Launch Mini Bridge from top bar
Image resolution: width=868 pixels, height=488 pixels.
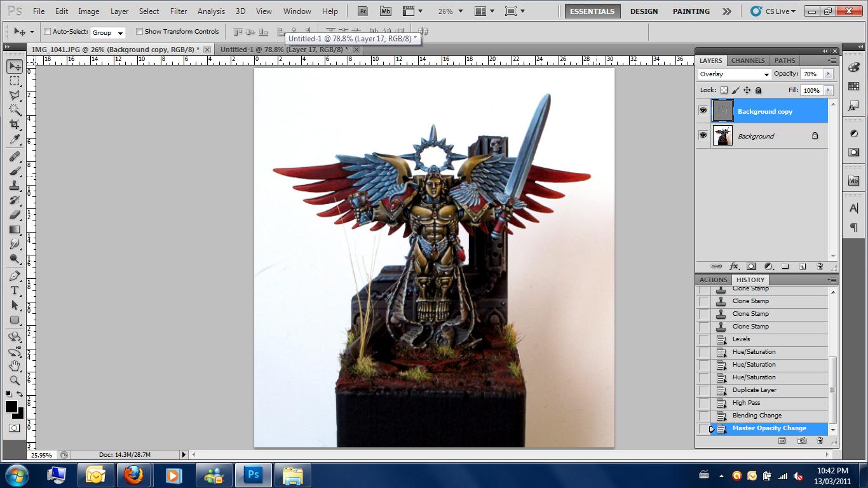(x=386, y=11)
